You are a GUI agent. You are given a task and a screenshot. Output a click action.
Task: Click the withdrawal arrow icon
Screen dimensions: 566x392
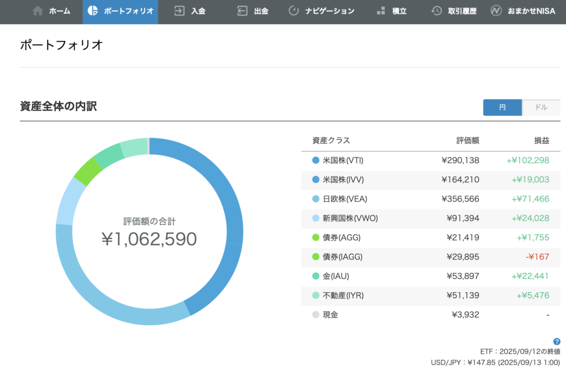point(242,11)
